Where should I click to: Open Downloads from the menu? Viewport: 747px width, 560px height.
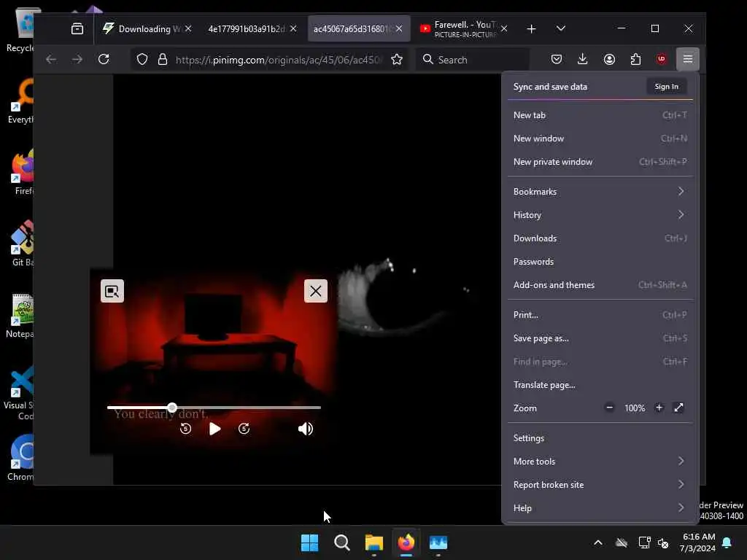click(600, 238)
